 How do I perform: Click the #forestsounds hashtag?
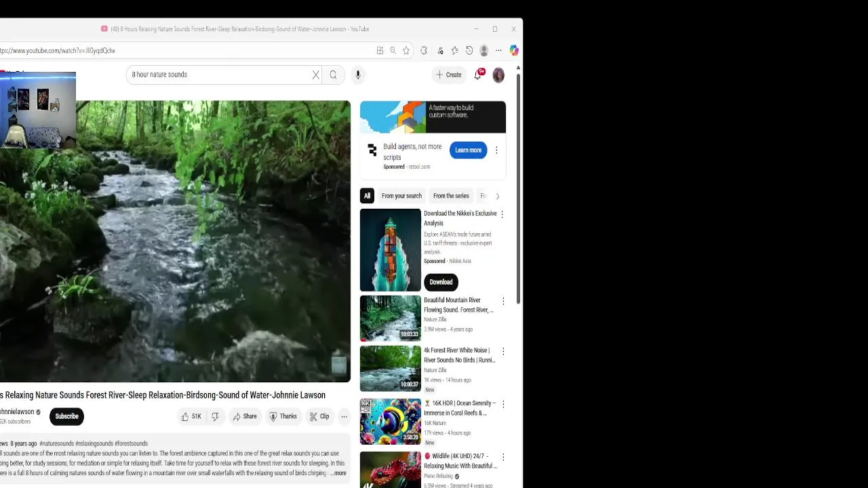[x=131, y=444]
